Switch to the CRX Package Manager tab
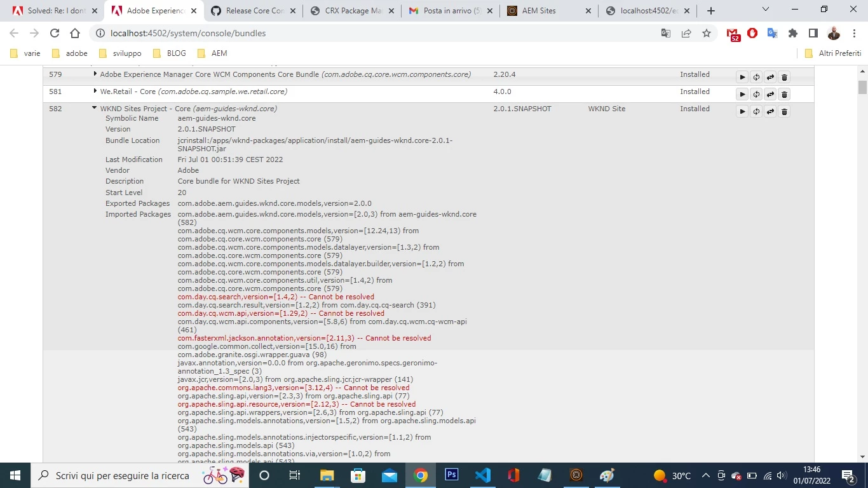The height and width of the screenshot is (488, 868). 353,11
